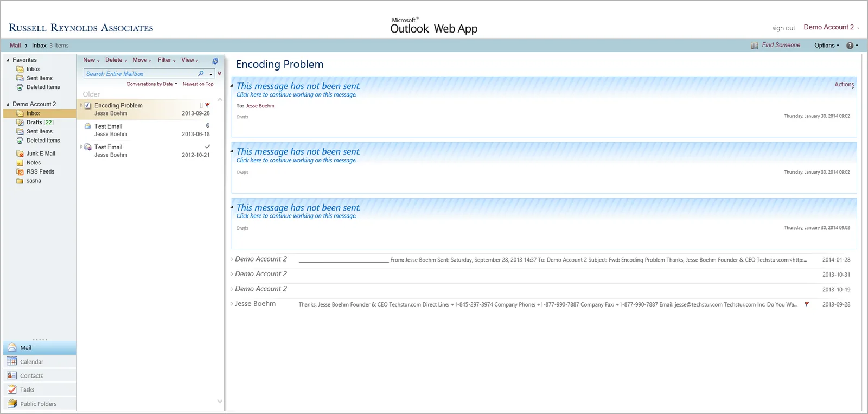Collapse the Favorites folder group
Image resolution: width=868 pixels, height=414 pixels.
[8, 60]
